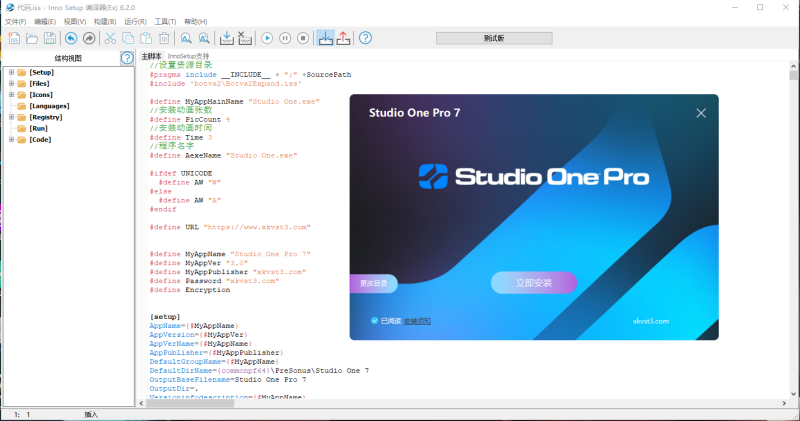Open the 文件(F) menu

(15, 21)
